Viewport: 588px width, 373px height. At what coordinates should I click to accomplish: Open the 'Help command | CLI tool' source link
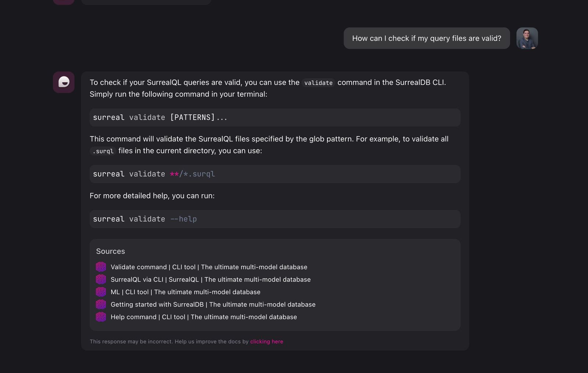pyautogui.click(x=204, y=317)
